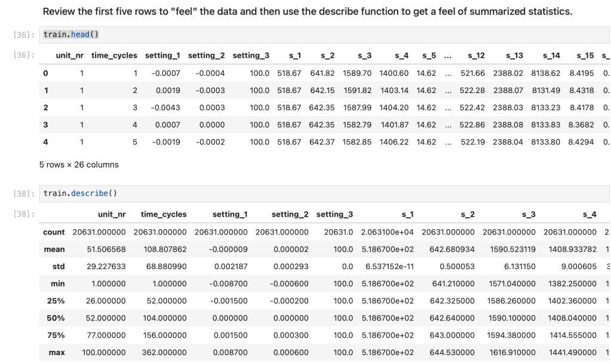The width and height of the screenshot is (611, 364).
Task: Click the "count" row label in the describe table
Action: click(54, 232)
